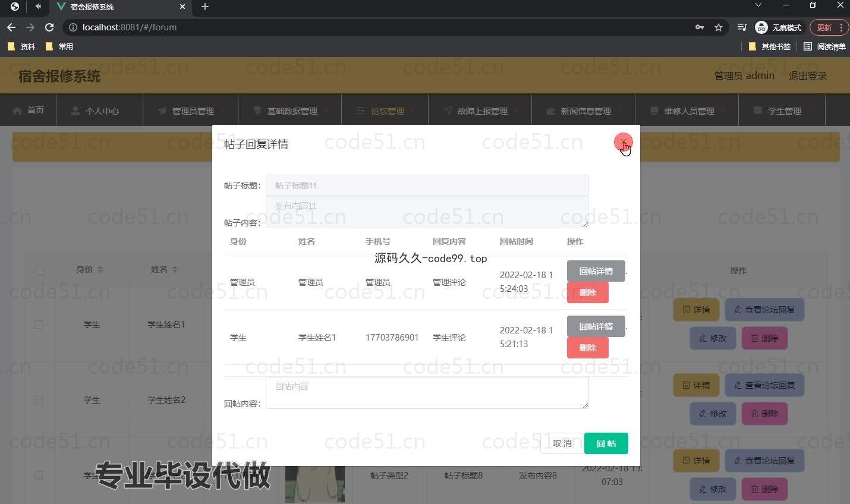
Task: Bookmark this page with star icon
Action: [719, 27]
